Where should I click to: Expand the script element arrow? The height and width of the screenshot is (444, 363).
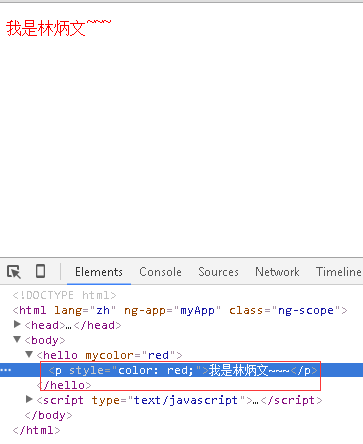[x=29, y=399]
